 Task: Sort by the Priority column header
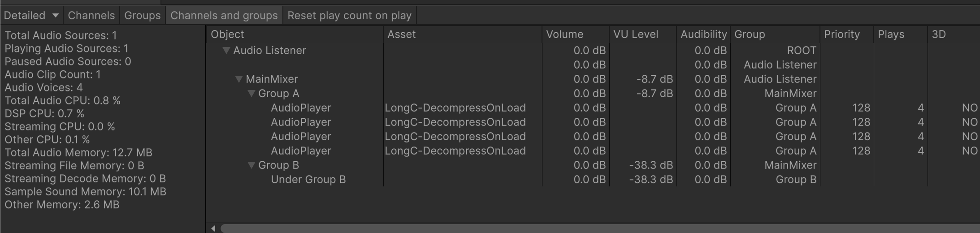click(x=841, y=35)
